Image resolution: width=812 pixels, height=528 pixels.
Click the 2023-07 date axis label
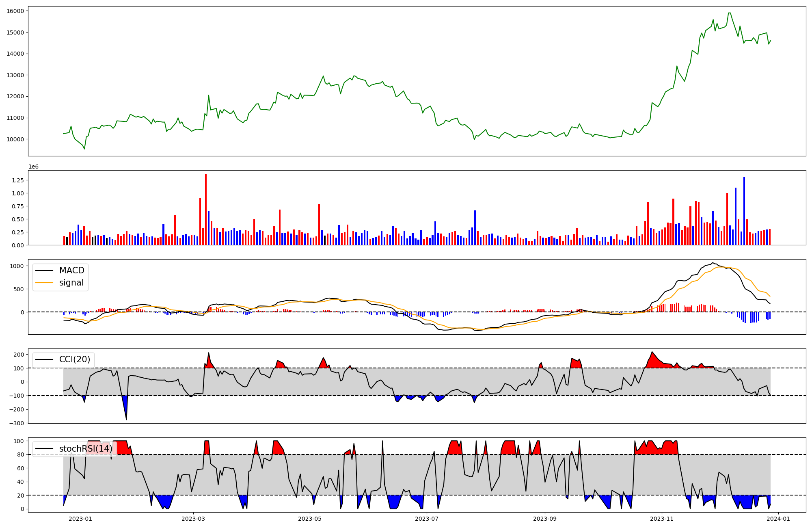pyautogui.click(x=427, y=519)
